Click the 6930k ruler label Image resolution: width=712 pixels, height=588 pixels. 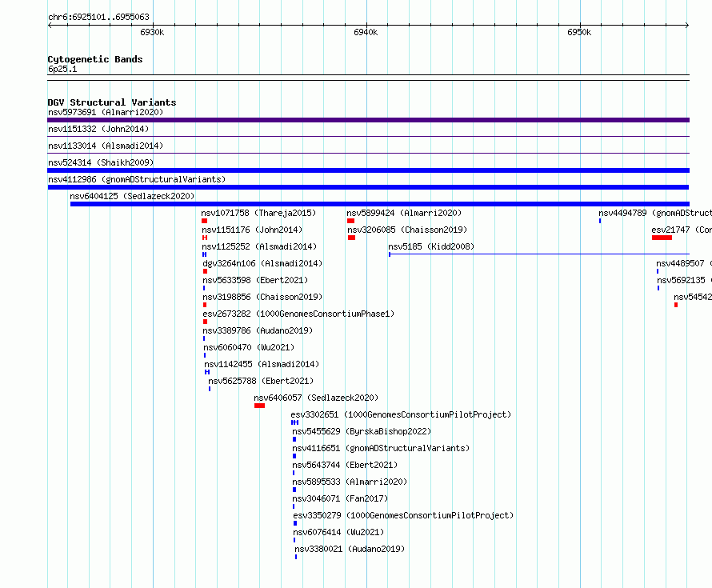pos(152,32)
